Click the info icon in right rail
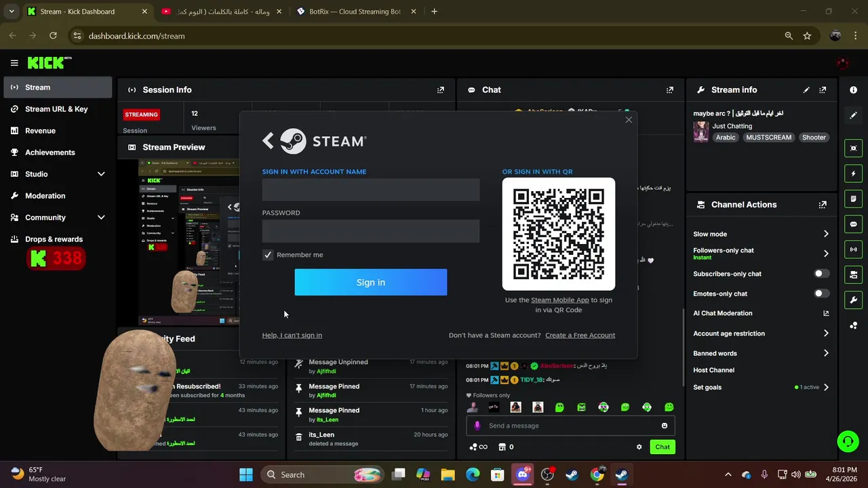The height and width of the screenshot is (488, 868). click(853, 89)
